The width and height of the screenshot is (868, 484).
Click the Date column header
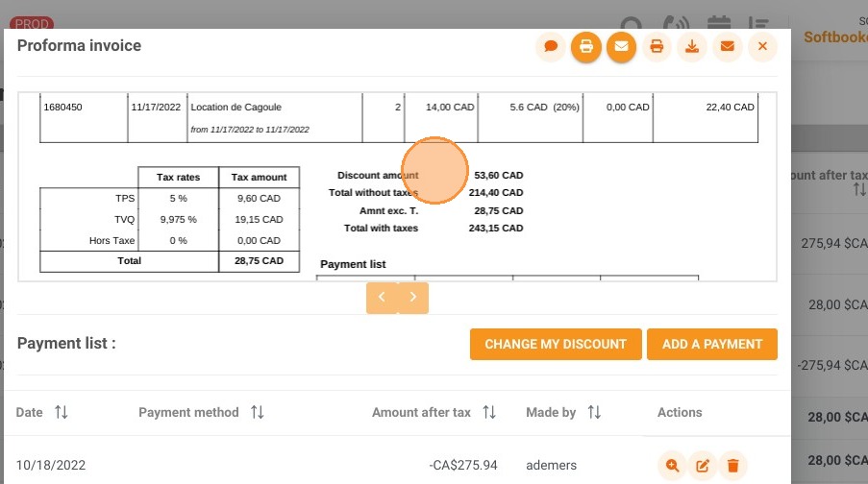coord(30,412)
